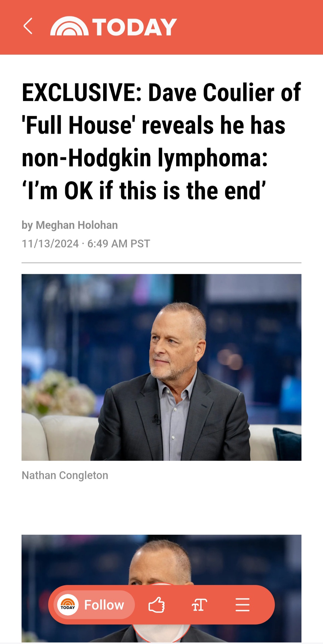Click the TODAY wordmark in the header
Image resolution: width=323 pixels, height=644 pixels.
coord(134,27)
